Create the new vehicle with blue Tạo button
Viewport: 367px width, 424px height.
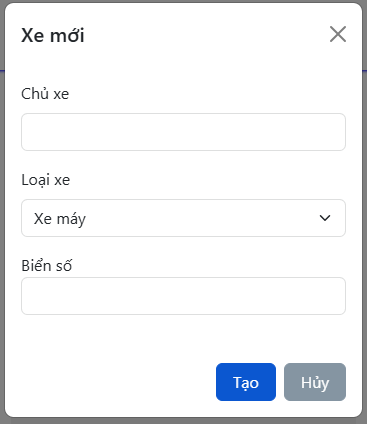(246, 382)
